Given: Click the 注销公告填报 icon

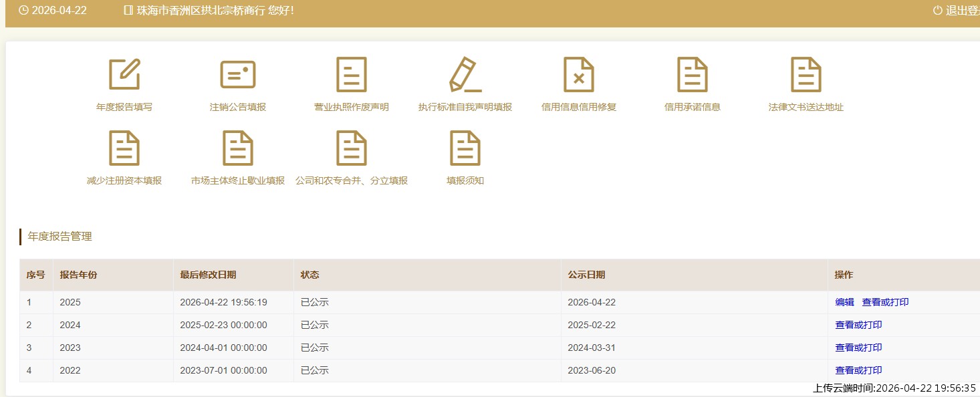Looking at the screenshot, I should coord(238,74).
